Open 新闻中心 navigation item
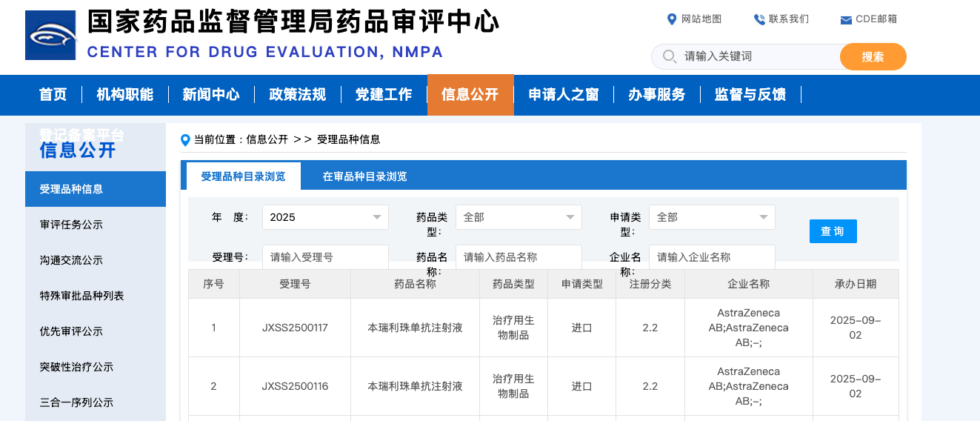Screen dimensions: 980x421 point(211,95)
